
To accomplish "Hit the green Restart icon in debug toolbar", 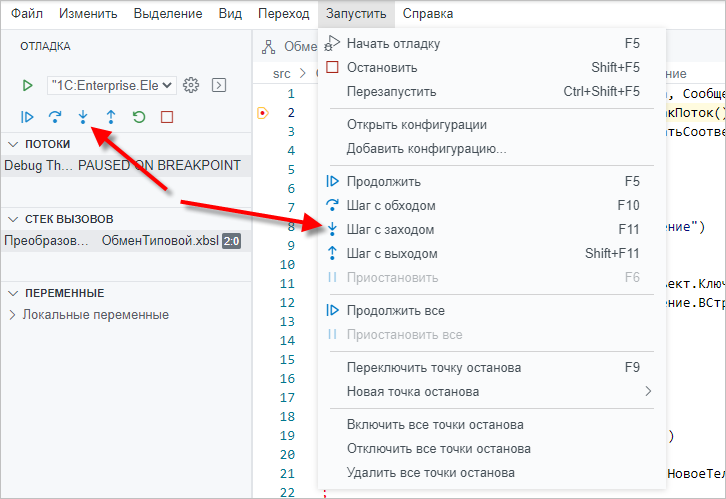I will click(x=139, y=117).
